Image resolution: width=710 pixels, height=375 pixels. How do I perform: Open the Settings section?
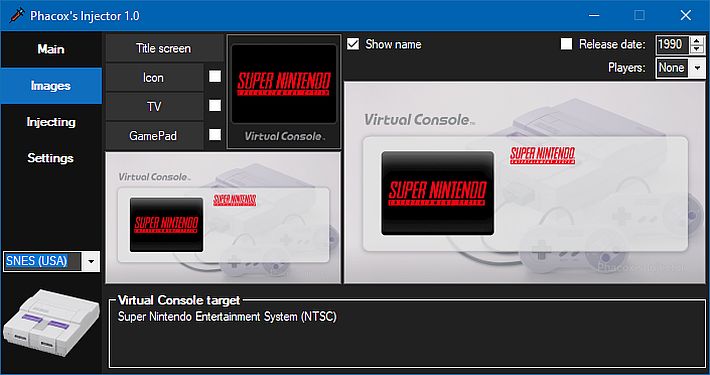click(x=51, y=158)
